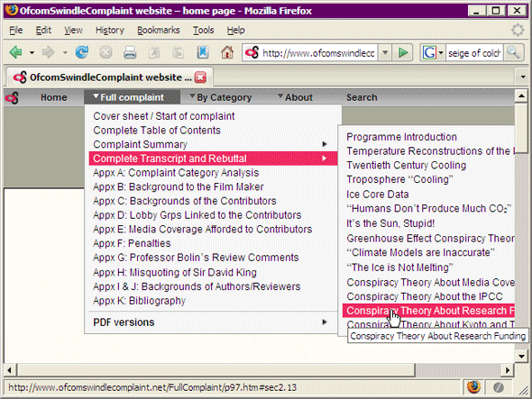
Task: Open the By Category dropdown menu
Action: [221, 97]
